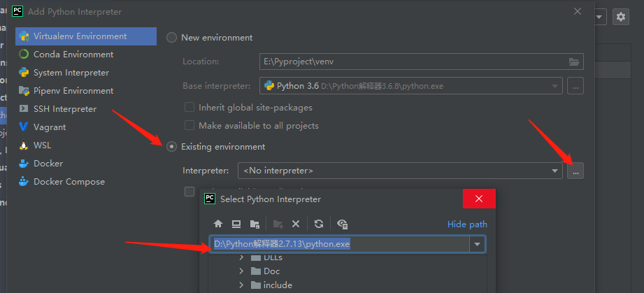Enable Inherit global site-packages checkbox
The image size is (644, 293).
coord(189,107)
